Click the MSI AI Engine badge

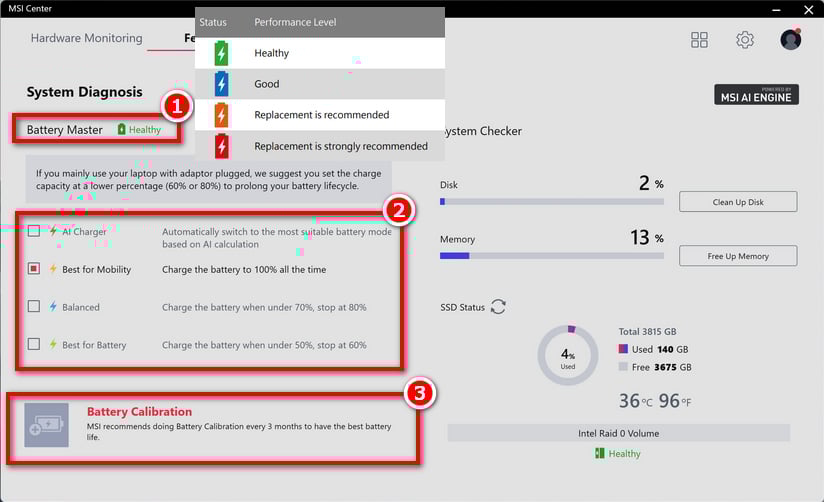pyautogui.click(x=756, y=95)
